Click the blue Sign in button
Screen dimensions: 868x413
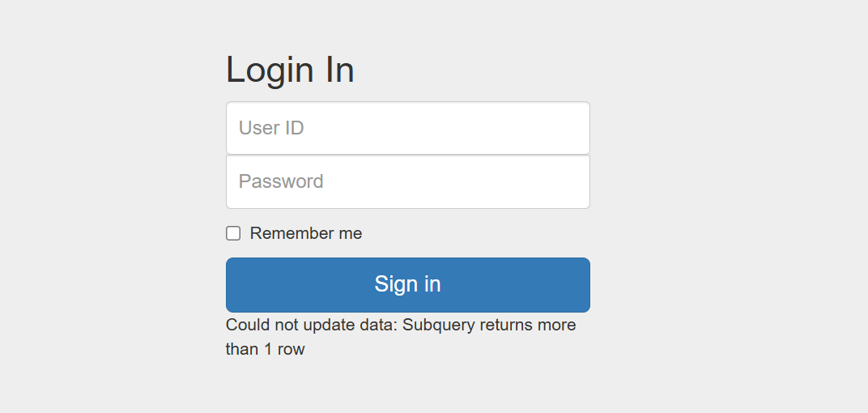[x=408, y=284]
